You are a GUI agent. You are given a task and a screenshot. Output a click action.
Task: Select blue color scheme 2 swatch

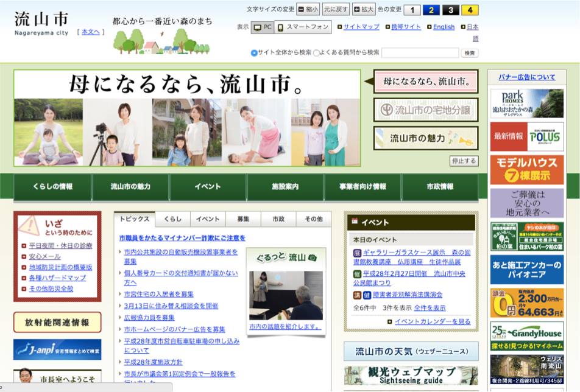coord(431,10)
